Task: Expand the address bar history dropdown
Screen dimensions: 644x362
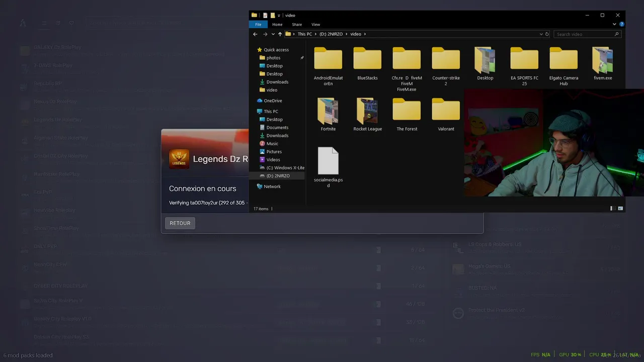Action: [x=541, y=34]
